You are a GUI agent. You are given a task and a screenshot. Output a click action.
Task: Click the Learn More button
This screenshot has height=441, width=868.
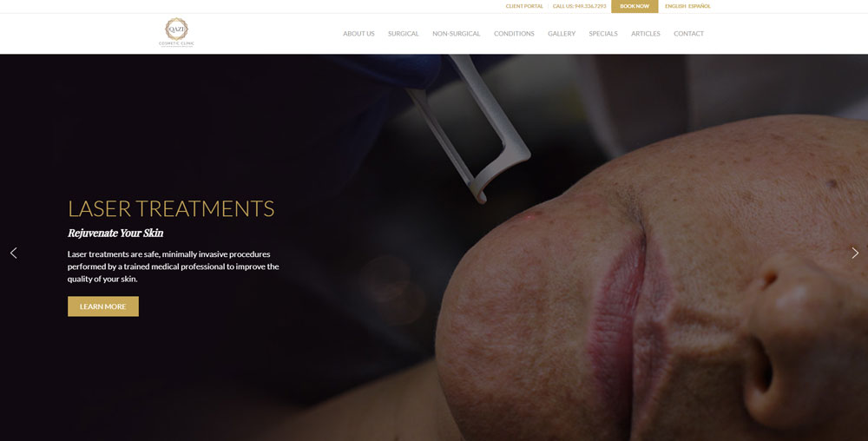tap(103, 306)
